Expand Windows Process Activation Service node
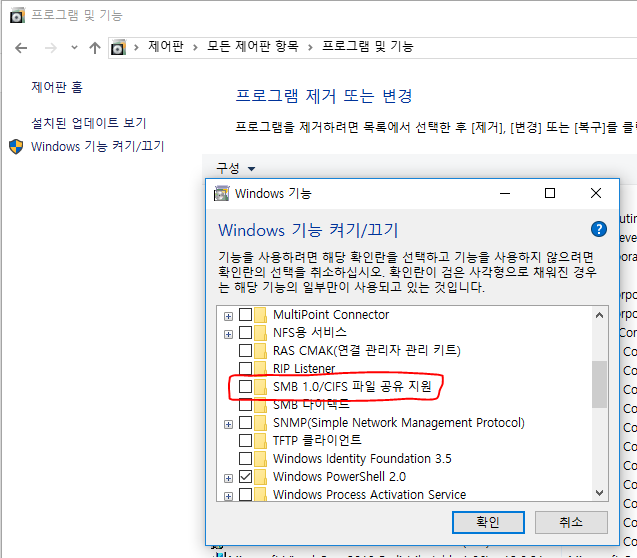This screenshot has width=637, height=558. click(228, 496)
